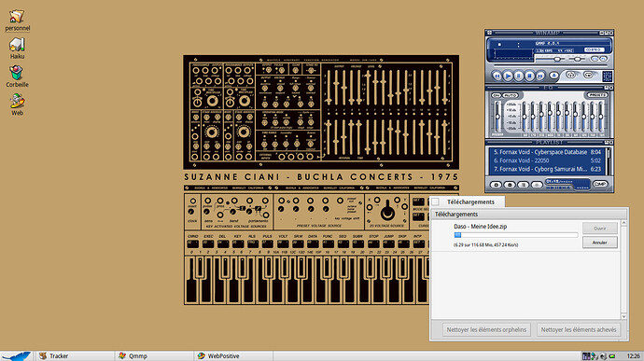The width and height of the screenshot is (644, 361).
Task: Click the download status text 6.29 sur 116.68 Mio
Action: click(485, 244)
